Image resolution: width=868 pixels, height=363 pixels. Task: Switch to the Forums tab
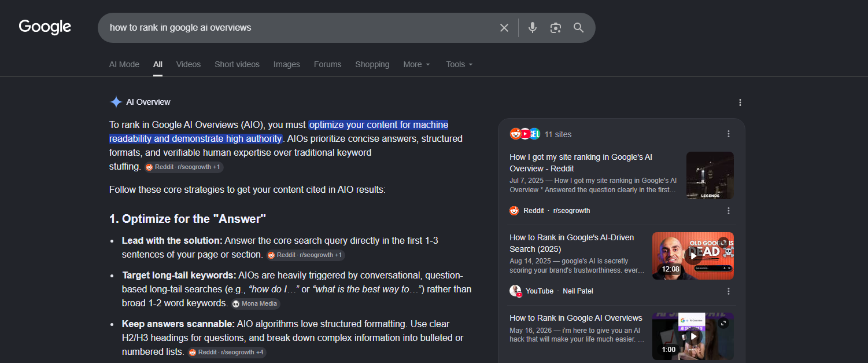(328, 64)
